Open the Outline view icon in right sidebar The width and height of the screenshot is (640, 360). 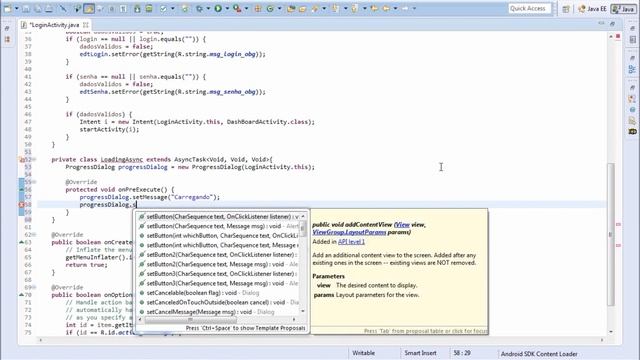pos(632,69)
